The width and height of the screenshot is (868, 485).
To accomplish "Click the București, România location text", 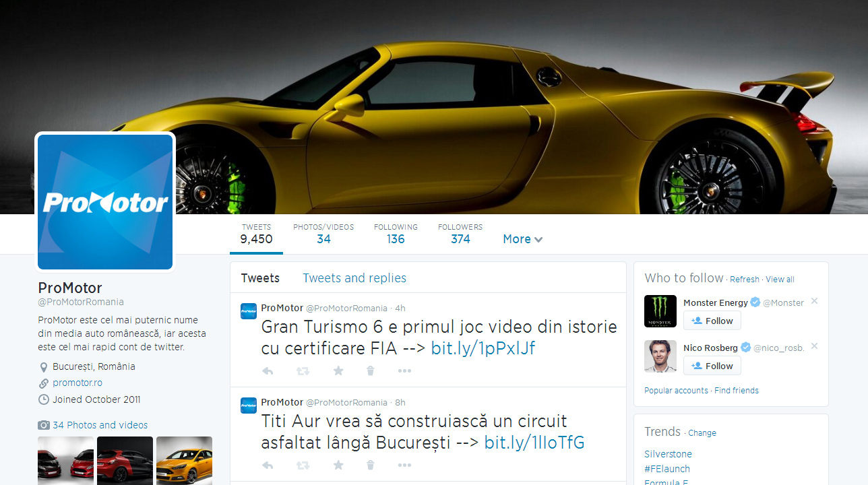I will (x=94, y=366).
